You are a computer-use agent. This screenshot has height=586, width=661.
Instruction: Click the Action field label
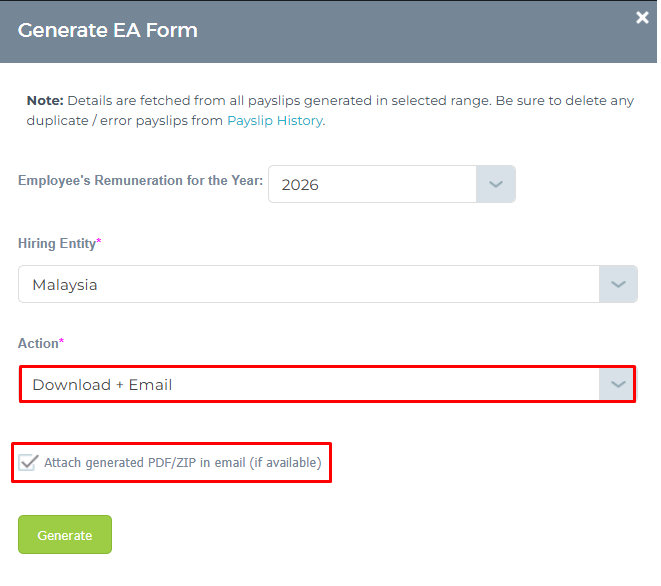[x=38, y=343]
